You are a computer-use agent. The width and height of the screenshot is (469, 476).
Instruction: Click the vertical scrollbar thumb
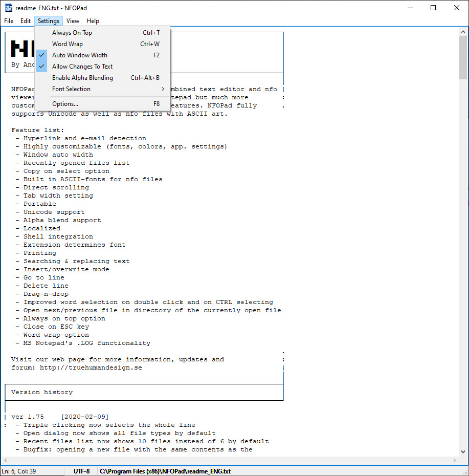tap(463, 57)
